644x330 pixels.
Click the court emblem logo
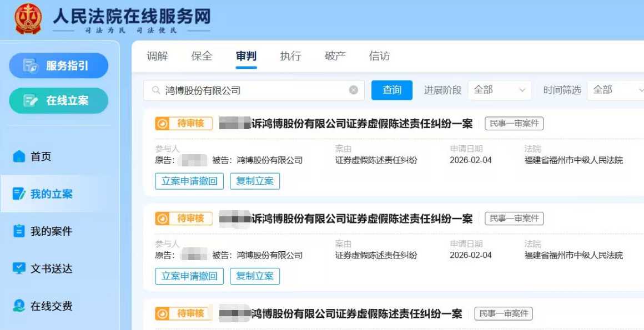pyautogui.click(x=24, y=18)
